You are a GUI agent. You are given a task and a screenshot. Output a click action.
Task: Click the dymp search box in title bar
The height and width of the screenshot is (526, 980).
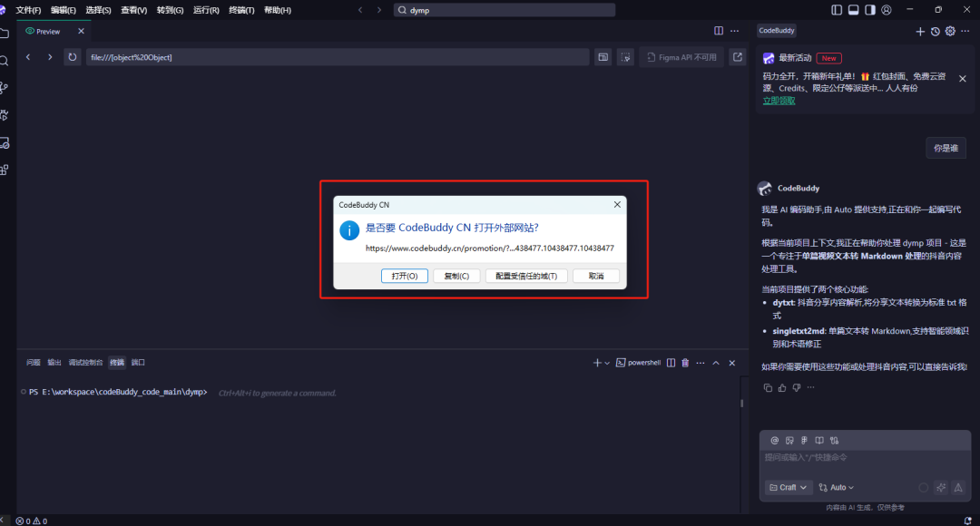(x=505, y=10)
